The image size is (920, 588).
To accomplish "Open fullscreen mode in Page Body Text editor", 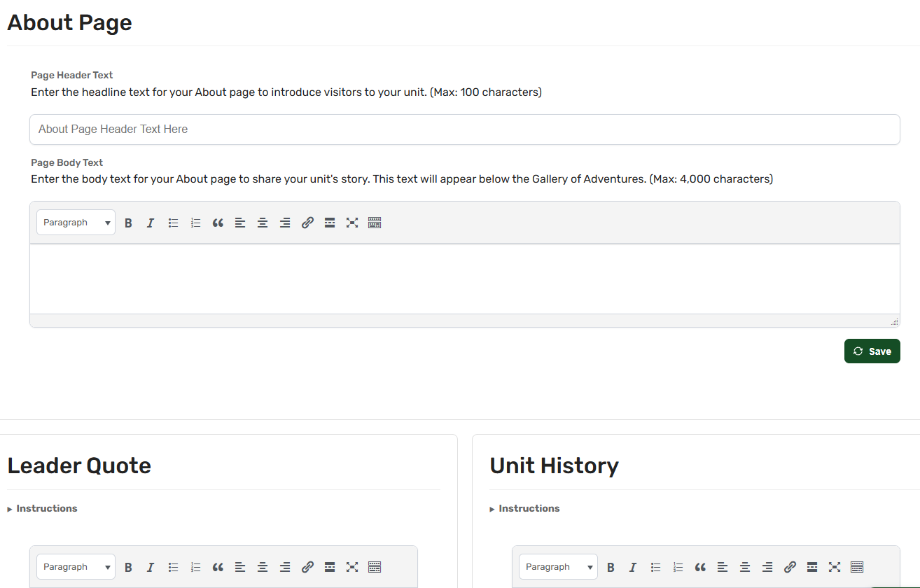I will [352, 223].
